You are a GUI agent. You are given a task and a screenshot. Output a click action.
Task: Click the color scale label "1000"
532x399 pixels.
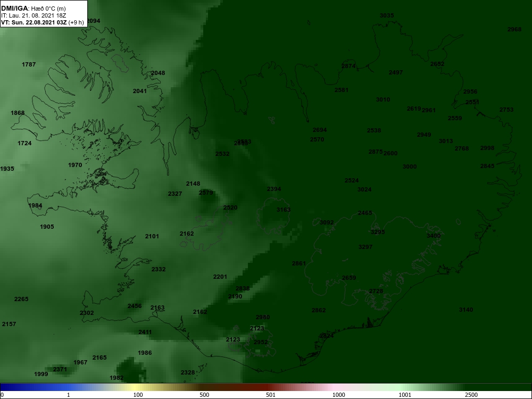click(338, 395)
